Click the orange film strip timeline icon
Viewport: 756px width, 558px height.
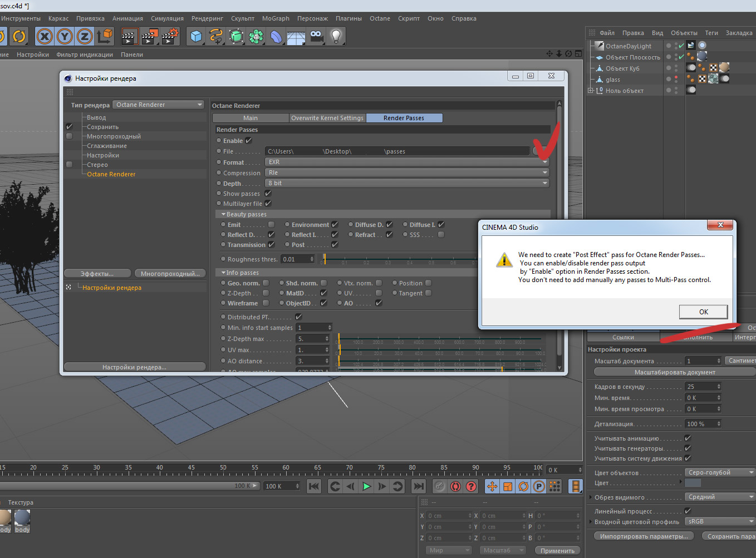click(x=575, y=486)
